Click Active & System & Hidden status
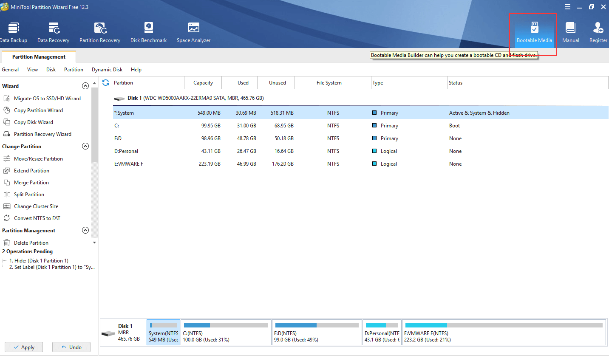This screenshot has width=609, height=364. point(479,113)
